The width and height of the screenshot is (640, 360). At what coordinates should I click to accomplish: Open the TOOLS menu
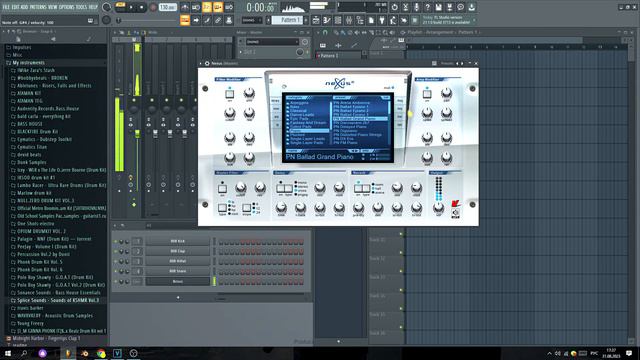[x=81, y=7]
